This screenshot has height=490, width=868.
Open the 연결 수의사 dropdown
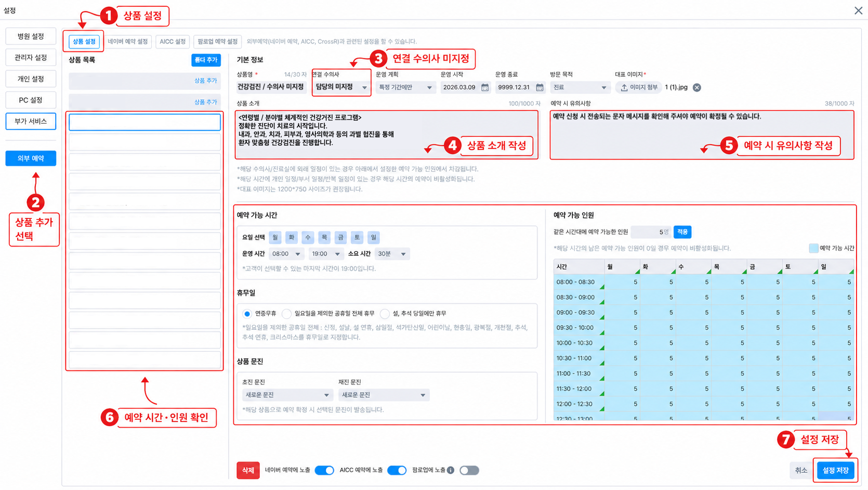(341, 87)
